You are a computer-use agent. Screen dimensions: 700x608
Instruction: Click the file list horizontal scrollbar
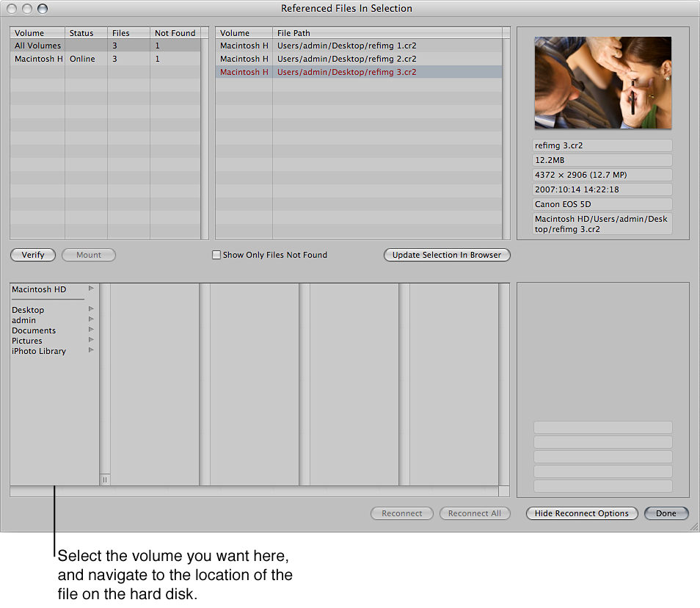pyautogui.click(x=257, y=491)
